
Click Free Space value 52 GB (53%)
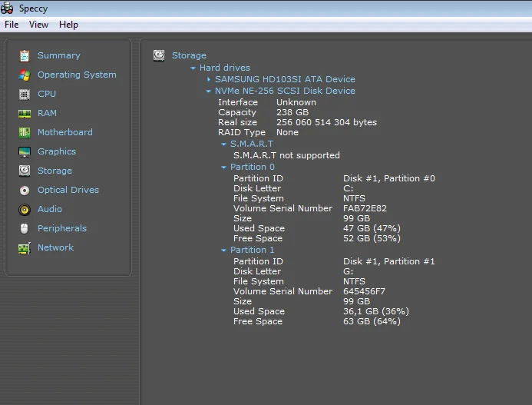[372, 238]
